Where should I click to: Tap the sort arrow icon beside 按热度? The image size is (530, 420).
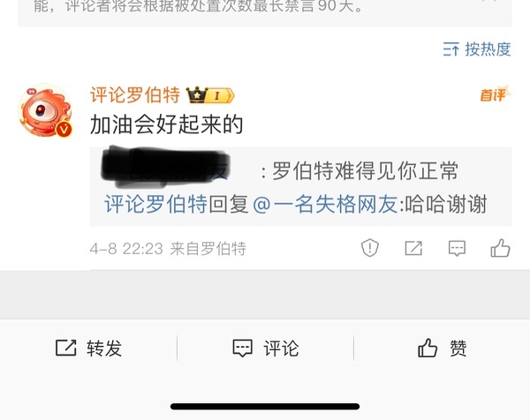click(450, 49)
